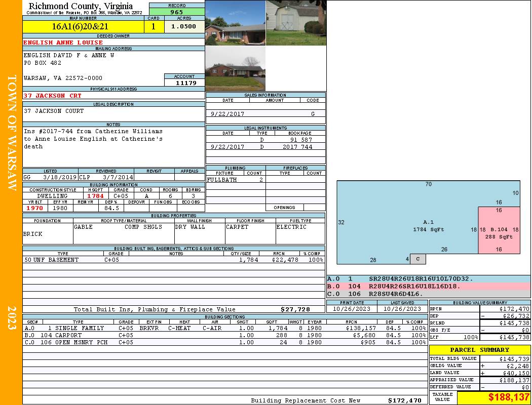This screenshot has height=405, width=532.
Task: Click the red year built value 1970
Action: [x=35, y=208]
